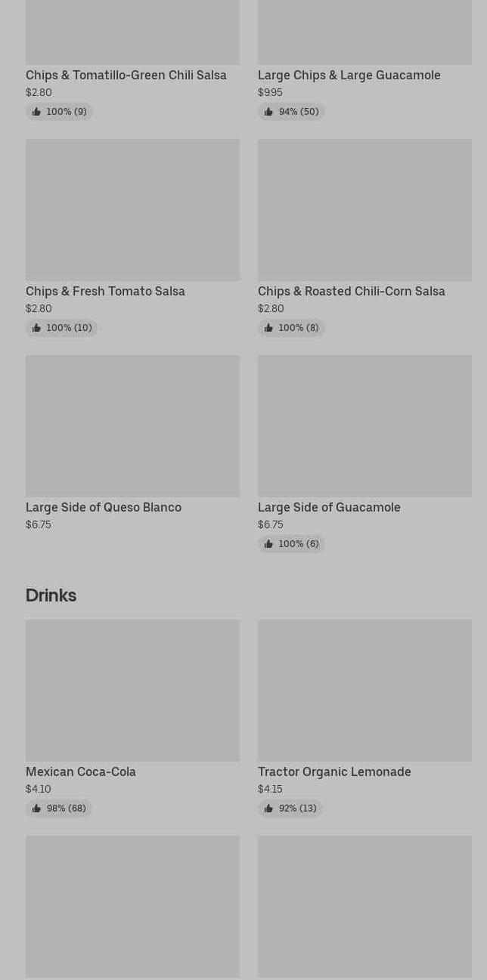Image resolution: width=487 pixels, height=980 pixels.
Task: Select Chips & Roasted Chili-Corn Salsa title
Action: click(x=351, y=291)
